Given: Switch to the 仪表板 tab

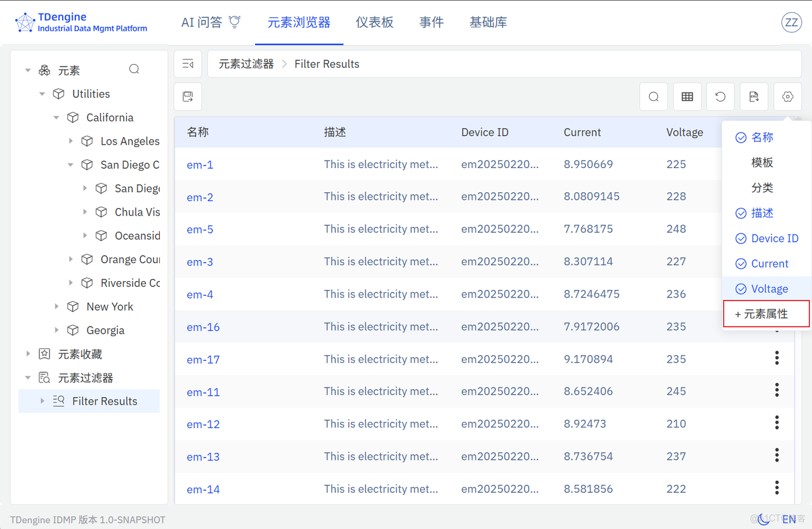Looking at the screenshot, I should 374,22.
